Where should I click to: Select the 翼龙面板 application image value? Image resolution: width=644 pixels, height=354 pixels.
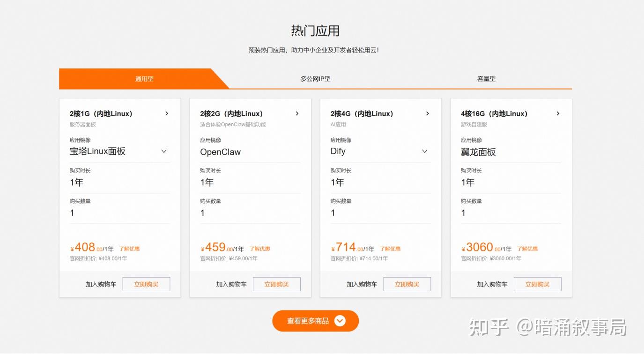coord(478,152)
